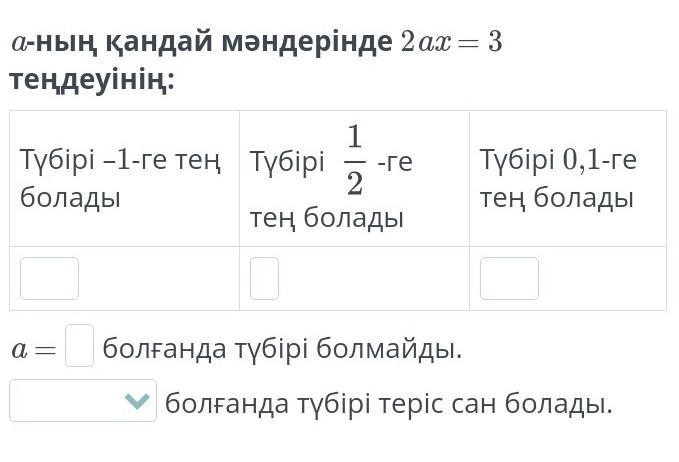Click the italic variable a starting the heading

(18, 45)
